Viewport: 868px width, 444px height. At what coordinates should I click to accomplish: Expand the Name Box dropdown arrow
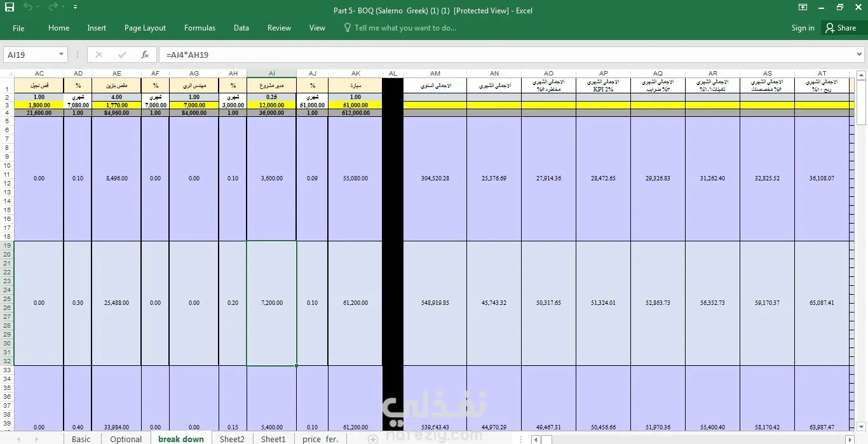coord(62,55)
